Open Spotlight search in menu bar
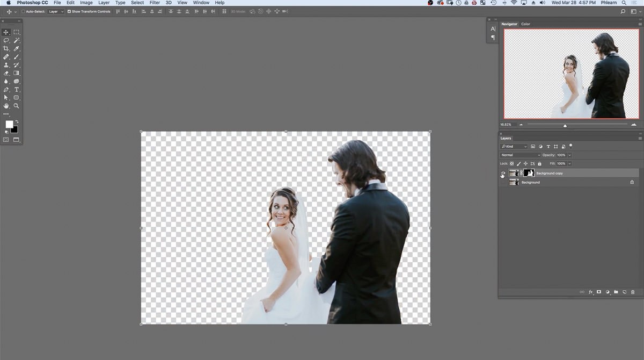 624,3
